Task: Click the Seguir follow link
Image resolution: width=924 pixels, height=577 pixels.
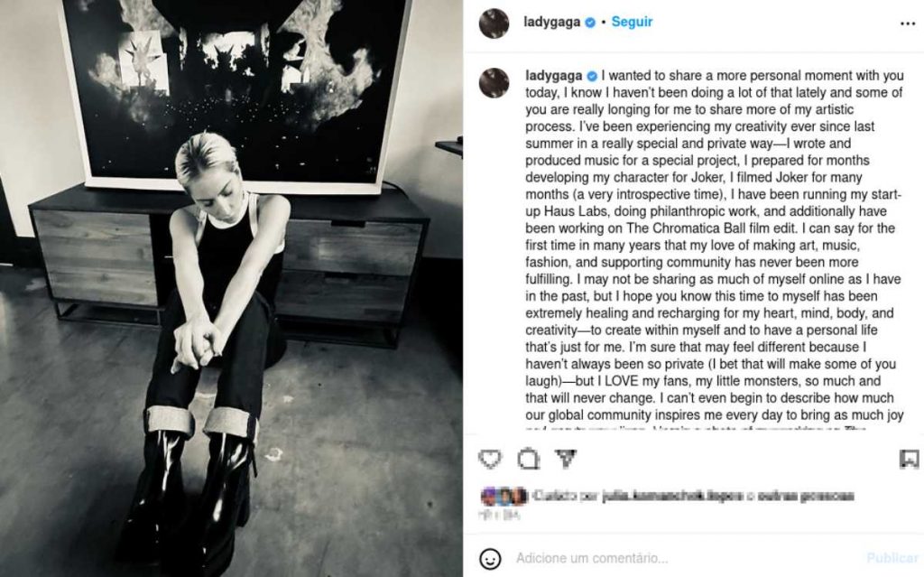Action: coord(632,22)
